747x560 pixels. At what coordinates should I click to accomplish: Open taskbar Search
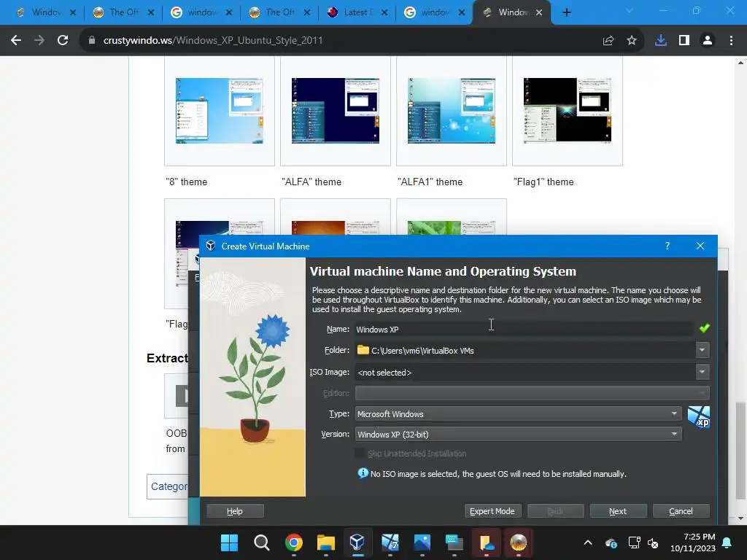pyautogui.click(x=262, y=542)
